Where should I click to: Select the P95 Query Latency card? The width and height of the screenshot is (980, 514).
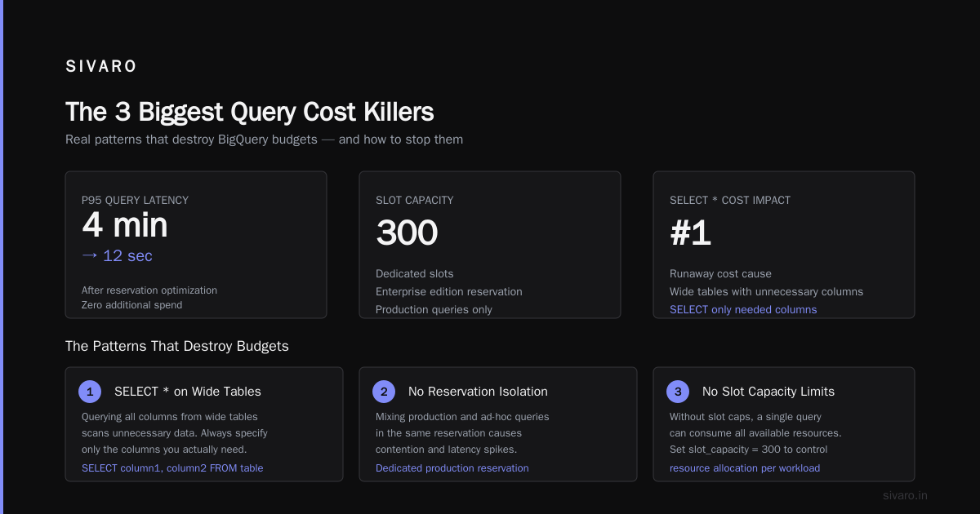click(x=196, y=245)
